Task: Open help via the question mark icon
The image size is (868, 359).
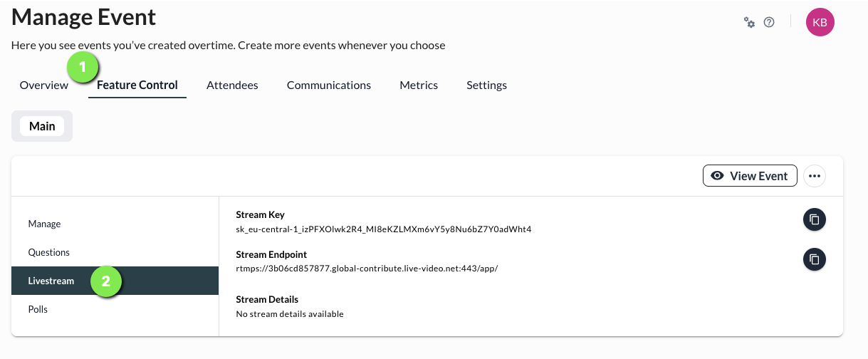Action: tap(769, 22)
